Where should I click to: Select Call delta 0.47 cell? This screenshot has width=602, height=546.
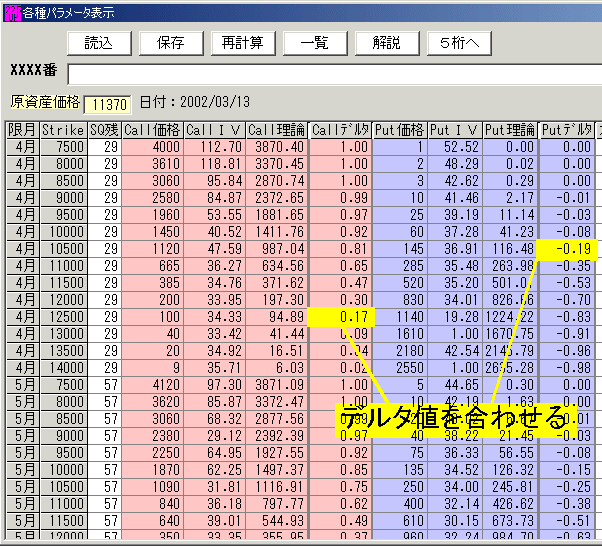click(x=340, y=283)
